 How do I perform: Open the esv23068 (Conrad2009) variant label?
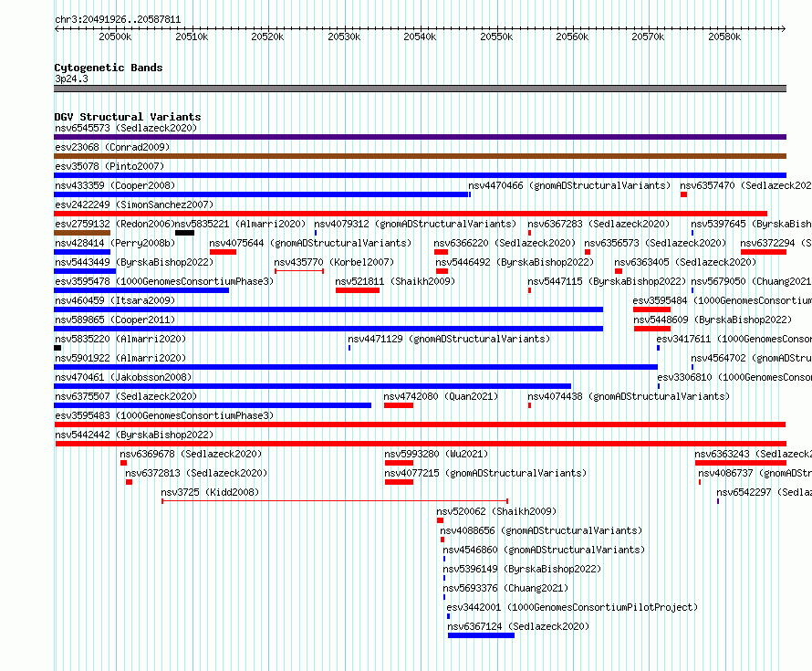coord(112,147)
